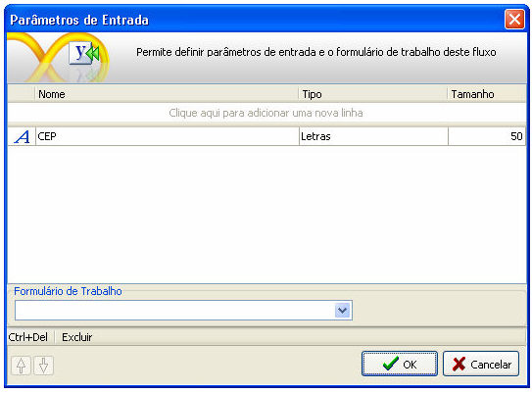Screen dimensions: 532x393
Task: Click the Cancelar button
Action: pyautogui.click(x=481, y=364)
